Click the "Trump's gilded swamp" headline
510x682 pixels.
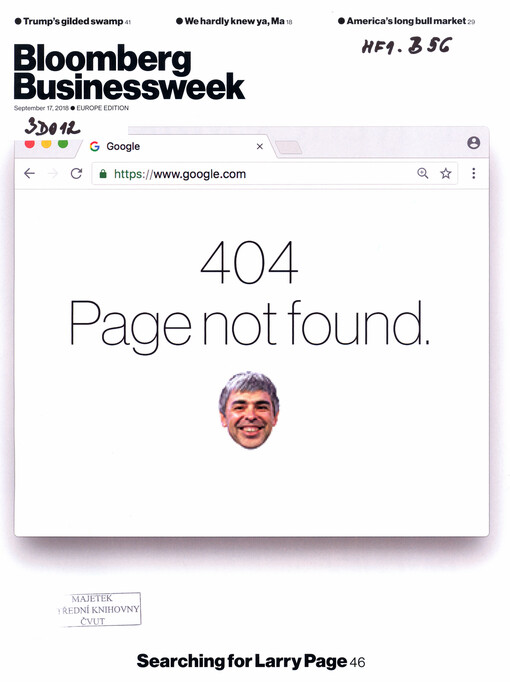[73, 21]
